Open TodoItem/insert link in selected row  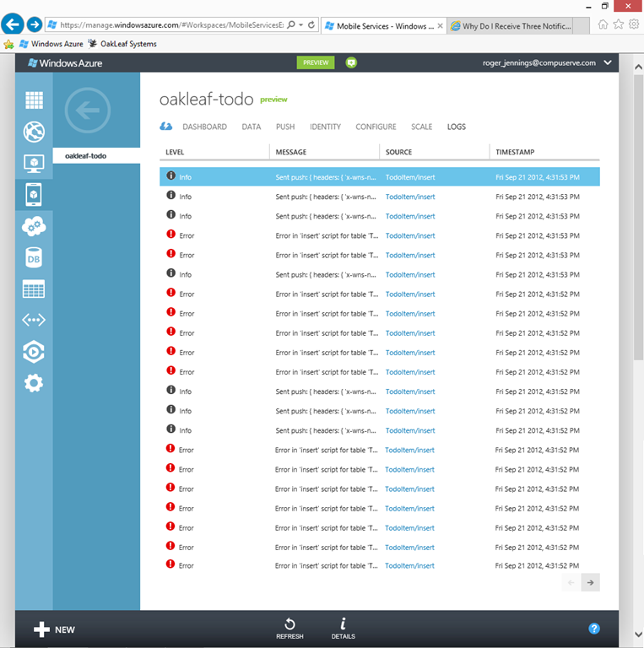(x=410, y=177)
